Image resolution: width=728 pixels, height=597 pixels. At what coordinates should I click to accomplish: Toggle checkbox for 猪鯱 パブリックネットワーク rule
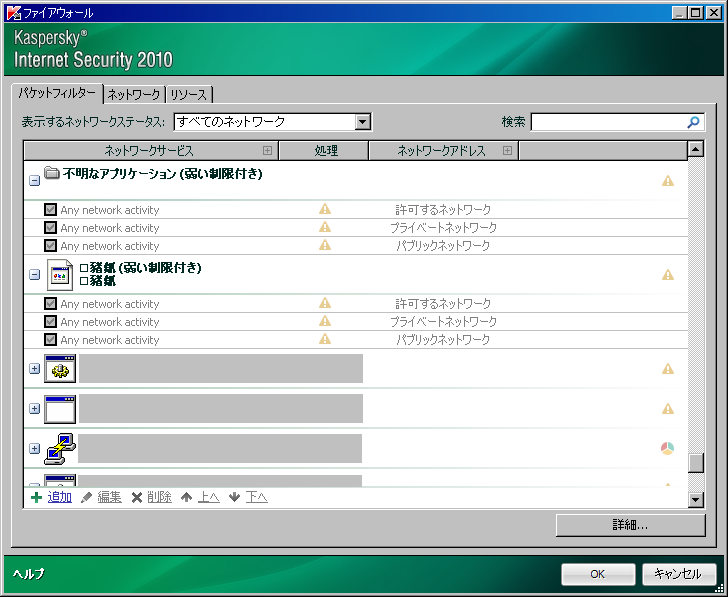click(51, 340)
